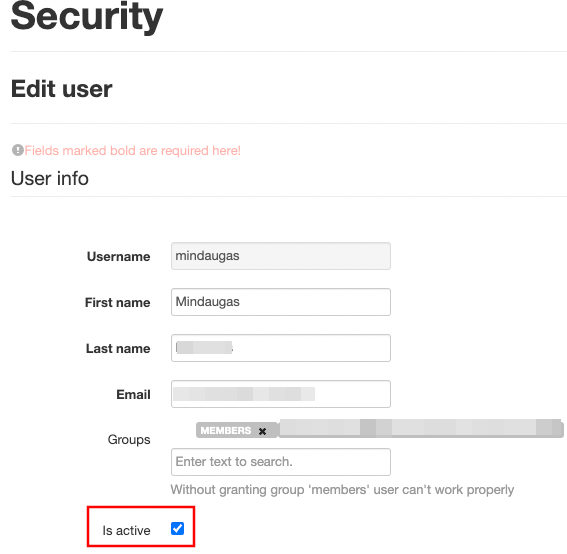567x554 pixels.
Task: Click the Username label
Action: [x=119, y=257]
